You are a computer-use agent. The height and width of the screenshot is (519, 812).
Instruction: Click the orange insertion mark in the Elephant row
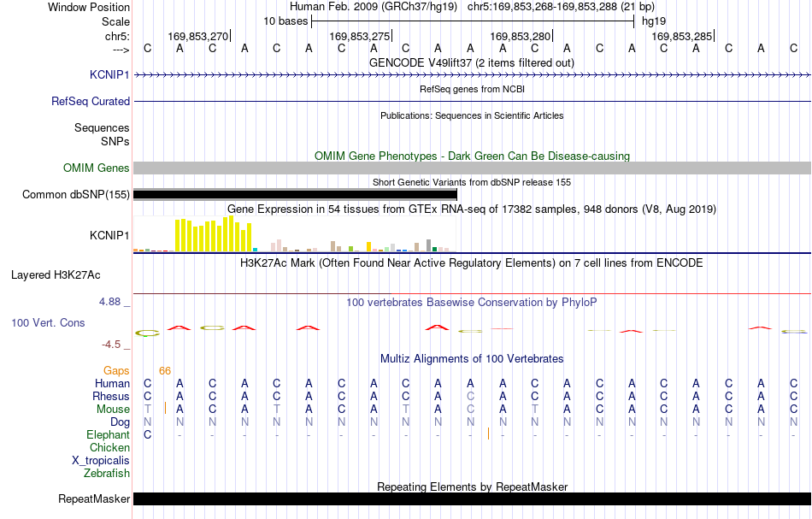tap(488, 433)
